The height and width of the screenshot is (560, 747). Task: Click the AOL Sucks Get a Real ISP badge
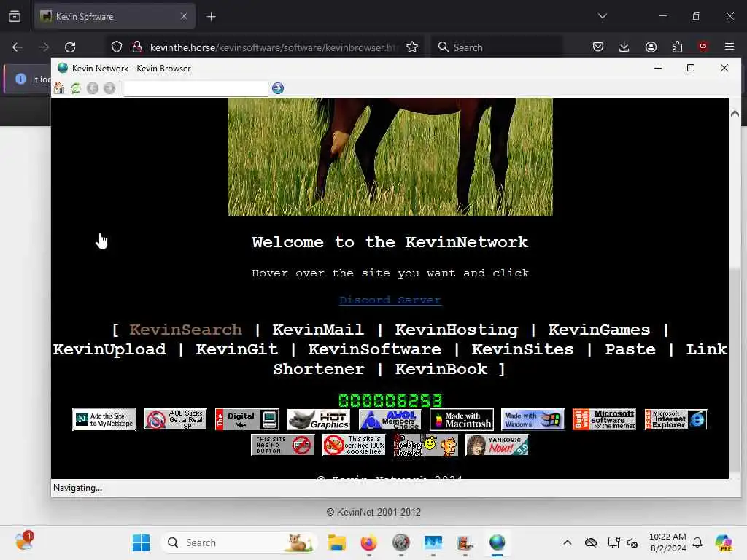[x=175, y=419]
